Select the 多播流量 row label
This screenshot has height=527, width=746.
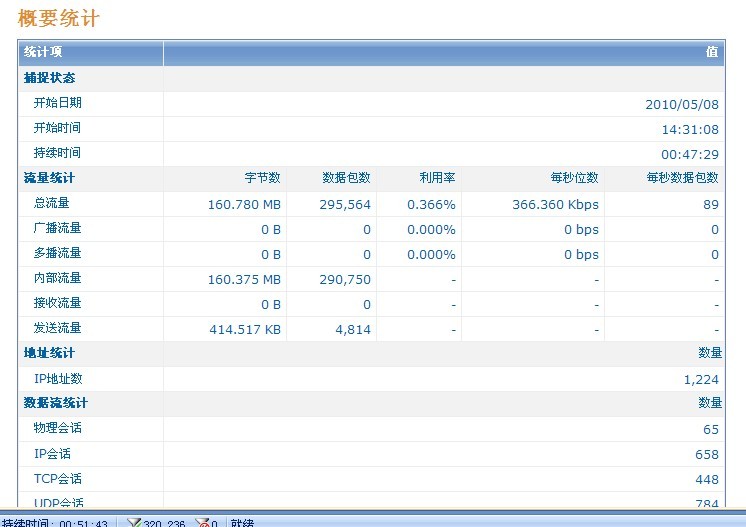pyautogui.click(x=58, y=253)
